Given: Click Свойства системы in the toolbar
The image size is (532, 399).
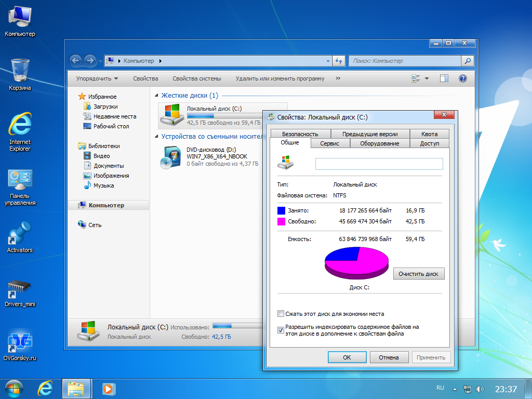Looking at the screenshot, I should 197,78.
